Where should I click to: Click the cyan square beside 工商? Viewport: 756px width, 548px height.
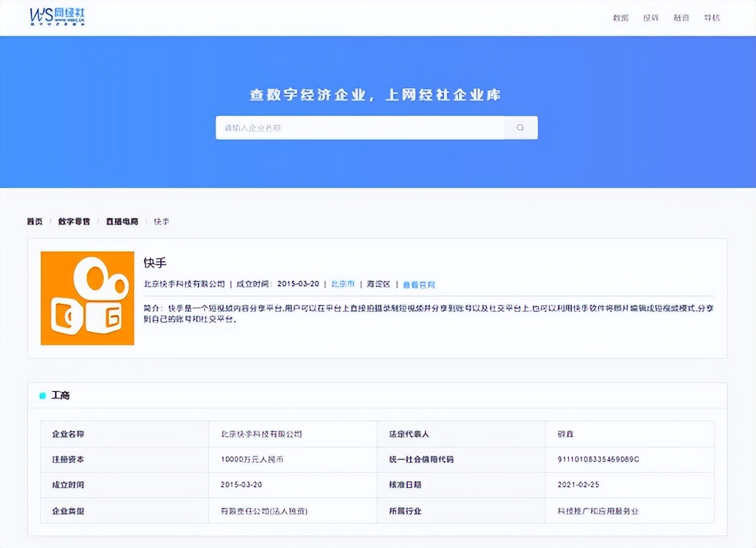(42, 396)
